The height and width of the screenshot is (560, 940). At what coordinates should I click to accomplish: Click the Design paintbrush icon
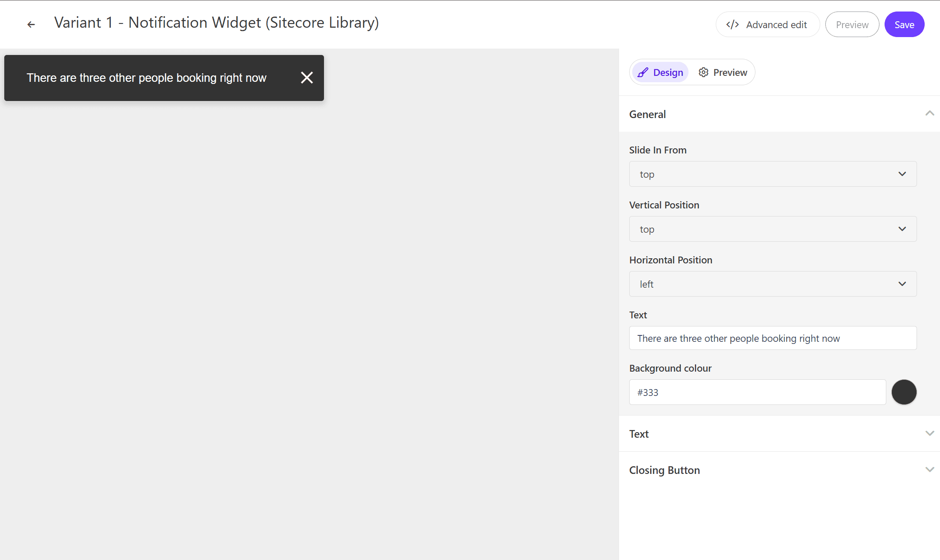click(643, 72)
